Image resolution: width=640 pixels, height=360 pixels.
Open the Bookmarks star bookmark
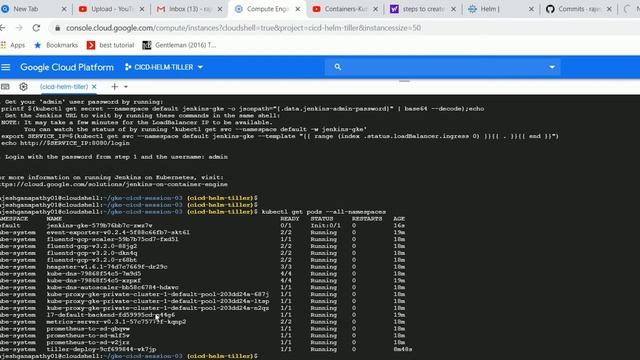[56, 45]
